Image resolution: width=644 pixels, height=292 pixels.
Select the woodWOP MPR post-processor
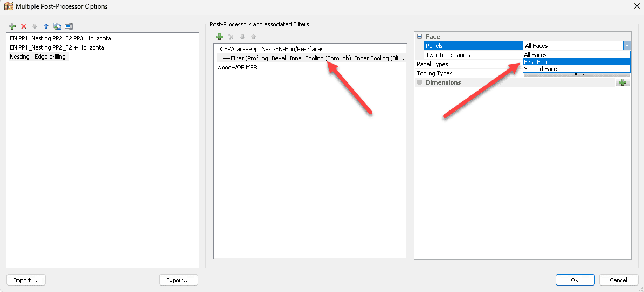click(x=237, y=67)
